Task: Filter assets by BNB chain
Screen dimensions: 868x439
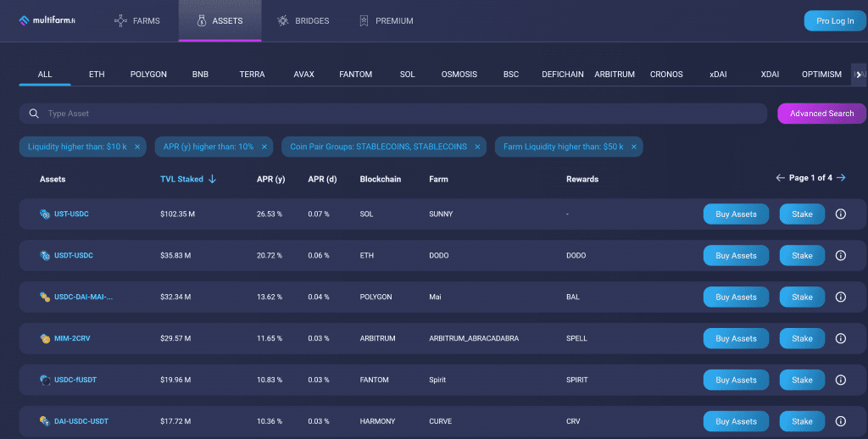Action: 200,75
